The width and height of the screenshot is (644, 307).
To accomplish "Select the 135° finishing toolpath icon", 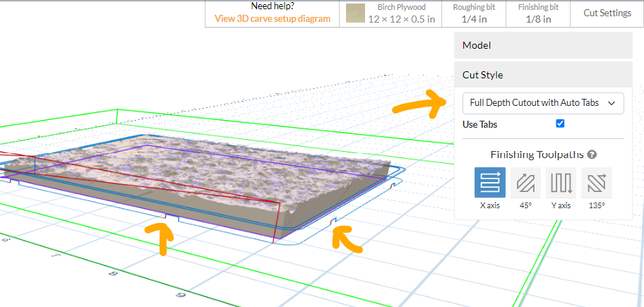I will (x=597, y=183).
